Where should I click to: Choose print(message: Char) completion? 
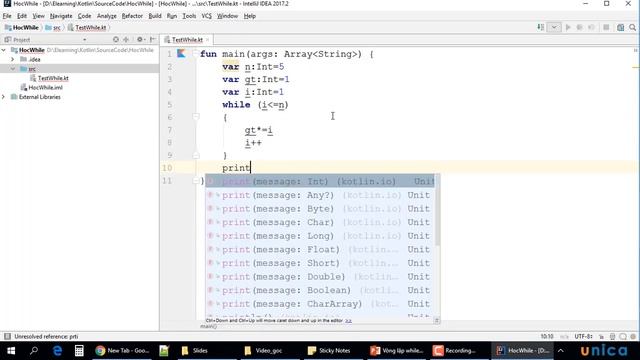(320, 222)
